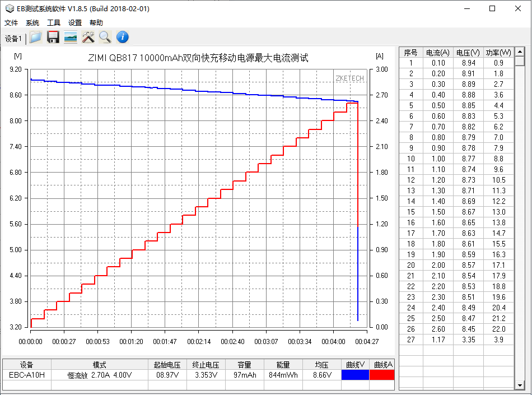Select current 1.50 in row 15
Screen dimensions: 532x395
point(438,212)
